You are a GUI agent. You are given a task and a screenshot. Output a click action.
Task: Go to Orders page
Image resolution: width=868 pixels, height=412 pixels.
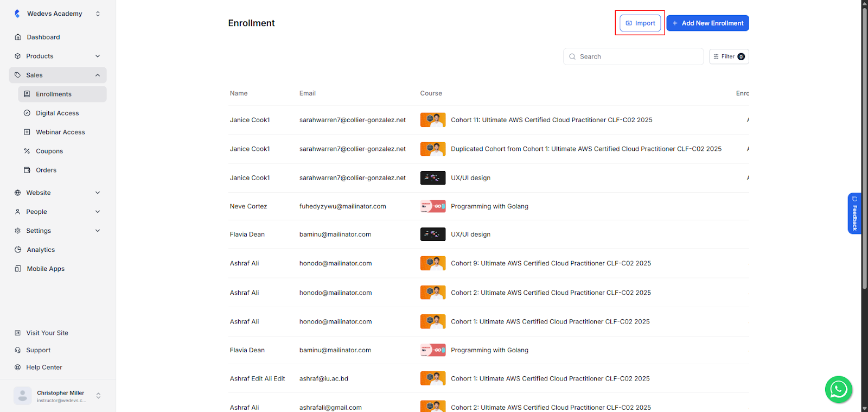[46, 170]
